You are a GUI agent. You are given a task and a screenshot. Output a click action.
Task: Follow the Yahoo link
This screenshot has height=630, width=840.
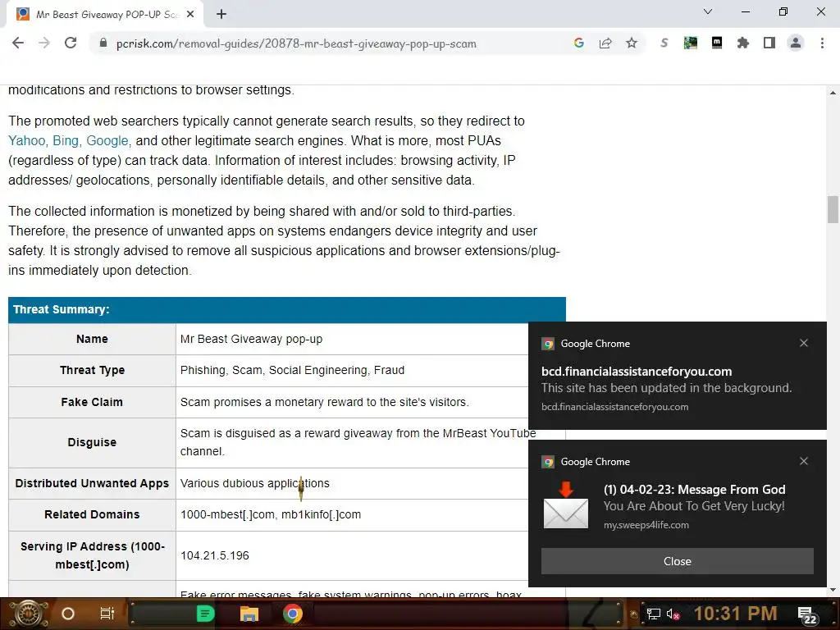(x=27, y=141)
